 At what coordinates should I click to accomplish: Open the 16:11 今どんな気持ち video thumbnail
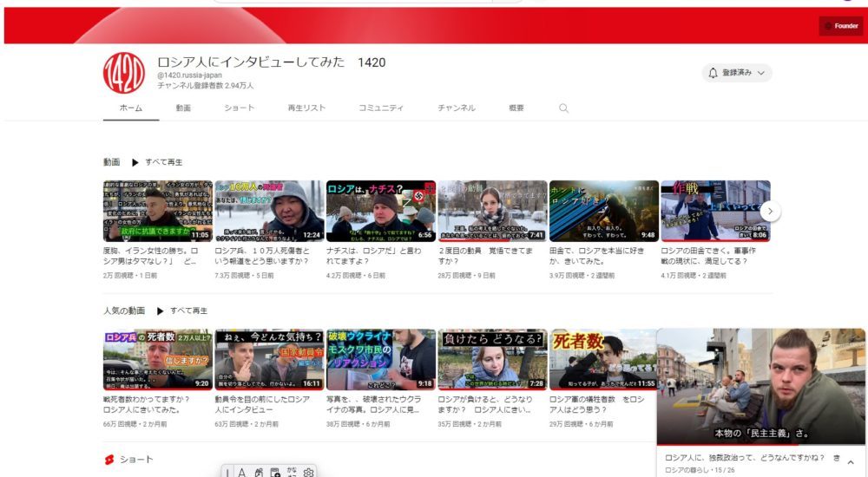click(270, 360)
